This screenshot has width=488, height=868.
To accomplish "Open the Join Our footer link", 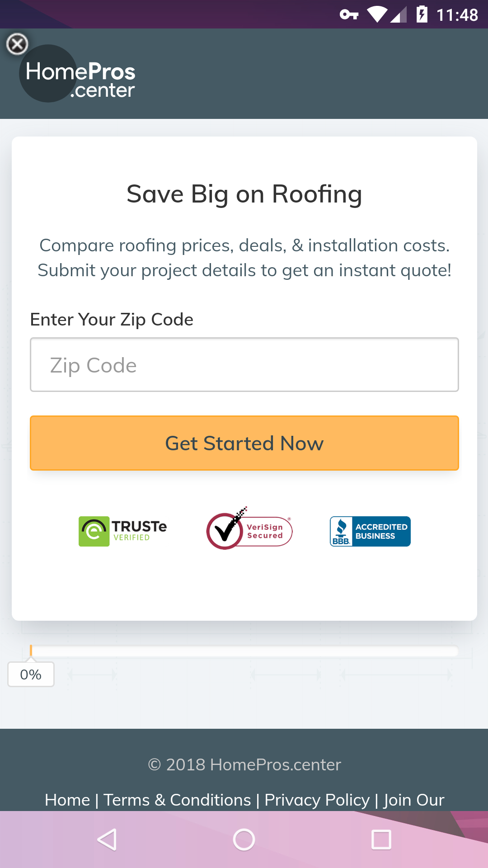I will [414, 800].
